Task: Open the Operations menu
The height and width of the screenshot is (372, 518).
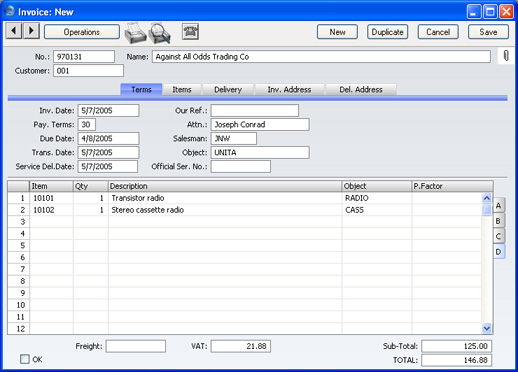Action: [x=82, y=32]
